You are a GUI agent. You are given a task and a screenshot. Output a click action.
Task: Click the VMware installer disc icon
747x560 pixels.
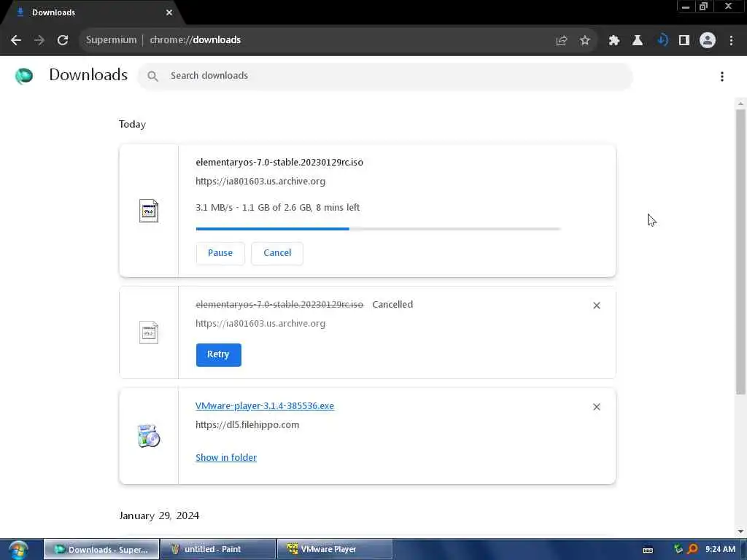coord(149,436)
